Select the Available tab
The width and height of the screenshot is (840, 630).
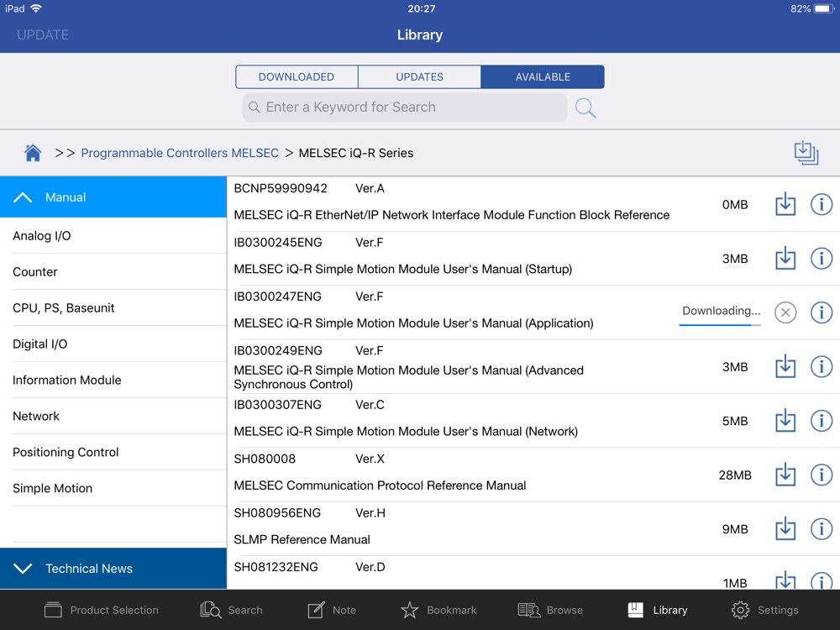pos(543,76)
